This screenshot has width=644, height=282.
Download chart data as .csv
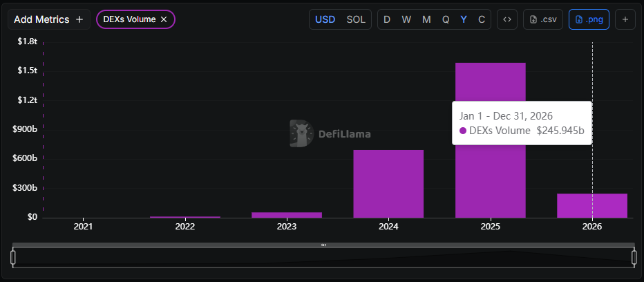tap(543, 19)
